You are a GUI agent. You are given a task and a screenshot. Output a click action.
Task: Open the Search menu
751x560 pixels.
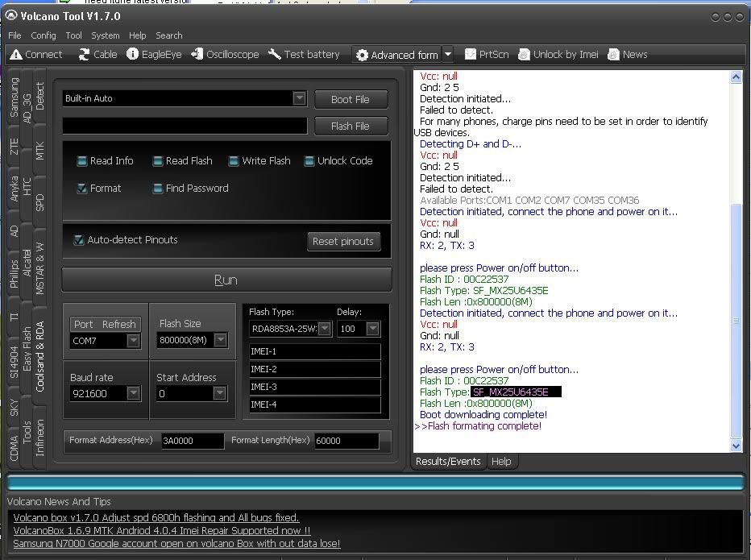(169, 35)
